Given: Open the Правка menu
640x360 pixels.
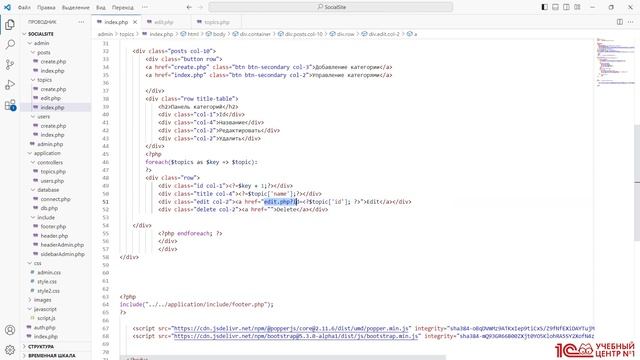Looking at the screenshot, I should [x=46, y=7].
